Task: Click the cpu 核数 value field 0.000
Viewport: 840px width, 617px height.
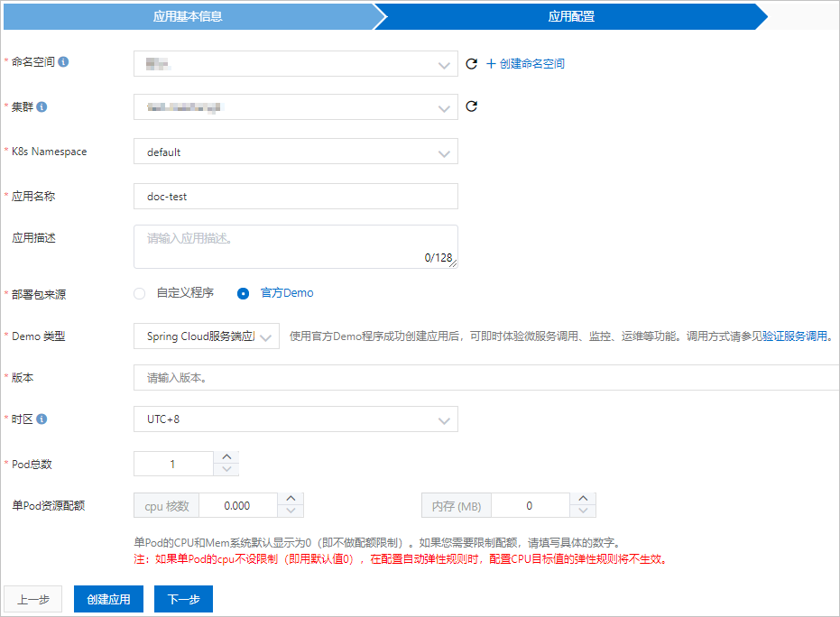Action: [238, 505]
